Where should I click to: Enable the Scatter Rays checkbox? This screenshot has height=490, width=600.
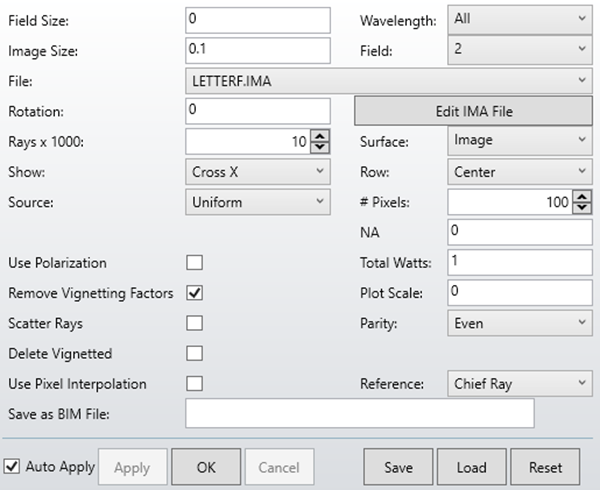coord(194,323)
